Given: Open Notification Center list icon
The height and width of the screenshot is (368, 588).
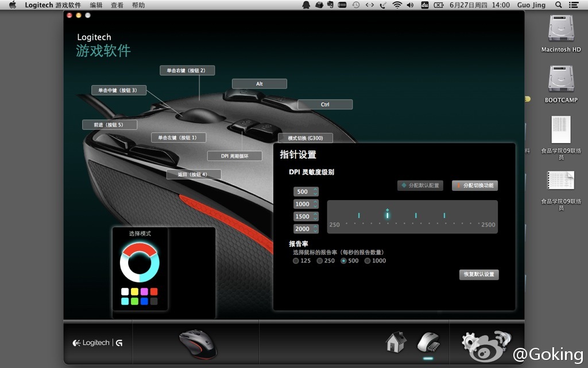Looking at the screenshot, I should coord(574,5).
